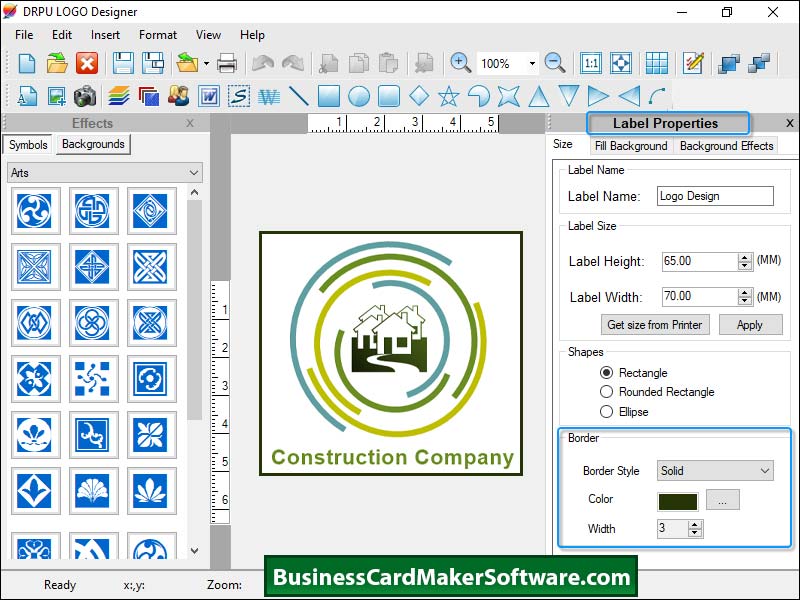Switch to the Fill Background tab
The image size is (800, 600).
[x=630, y=146]
